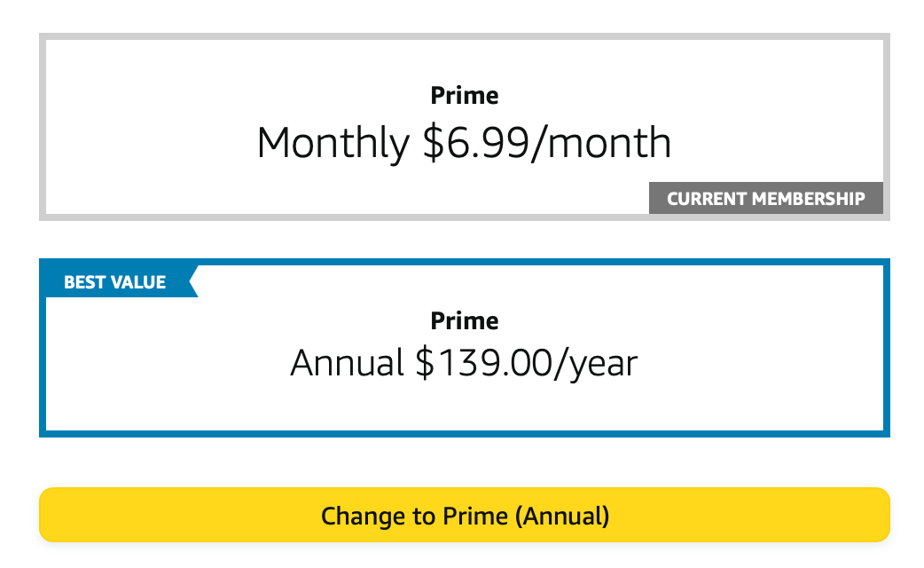Click the BEST VALUE ribbon label
Image resolution: width=924 pixels, height=568 pixels.
115,282
